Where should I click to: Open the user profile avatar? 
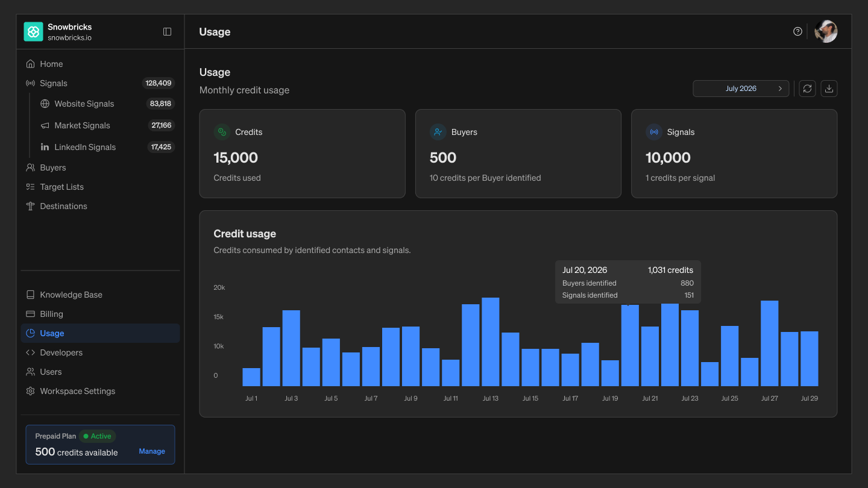826,31
